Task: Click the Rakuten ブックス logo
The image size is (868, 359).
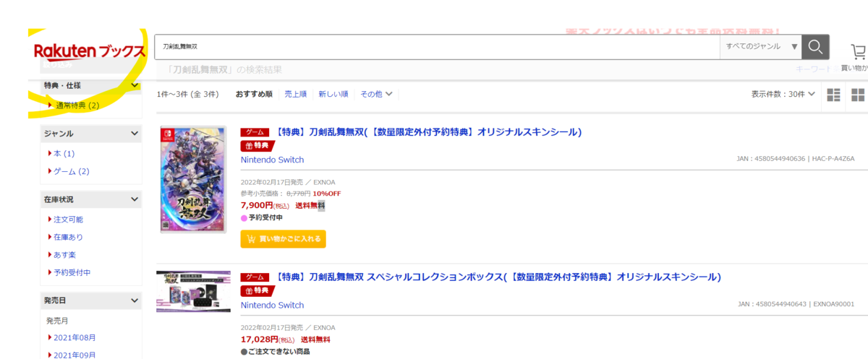Action: [x=90, y=51]
